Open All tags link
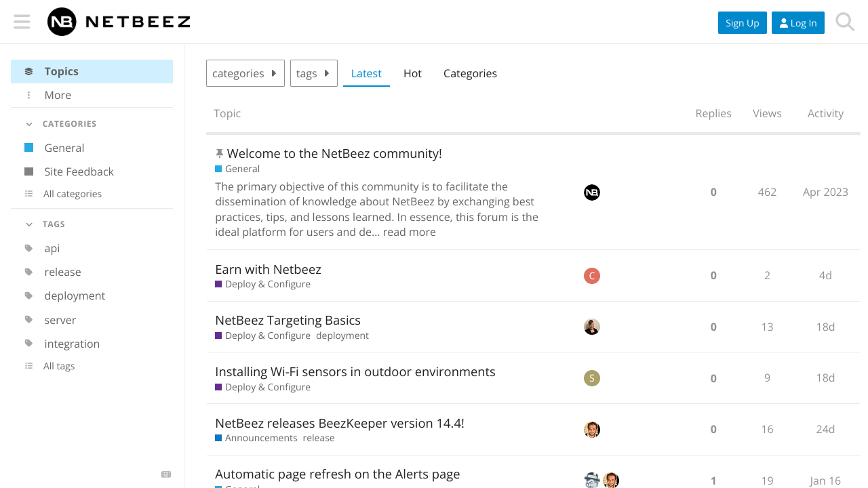The width and height of the screenshot is (868, 488). 92,366
